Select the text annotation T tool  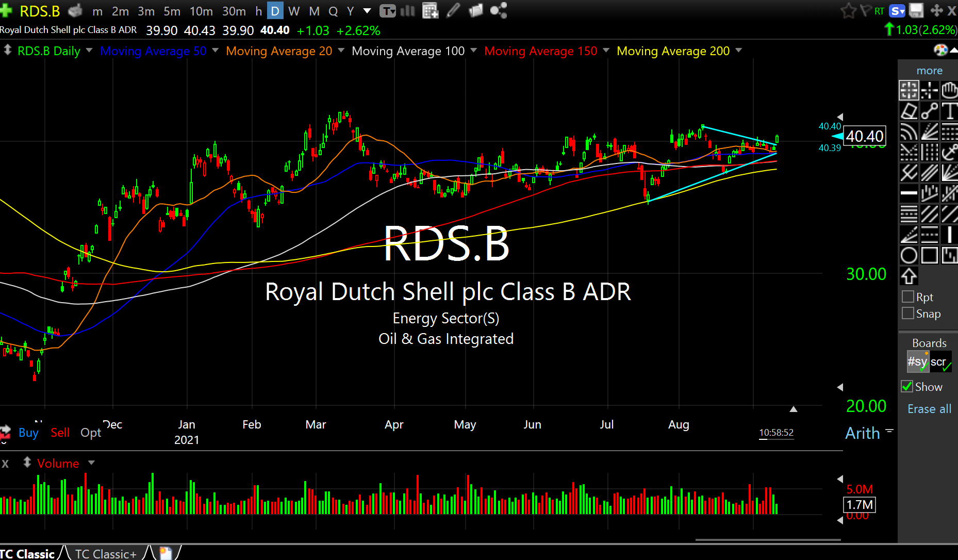coord(949,111)
